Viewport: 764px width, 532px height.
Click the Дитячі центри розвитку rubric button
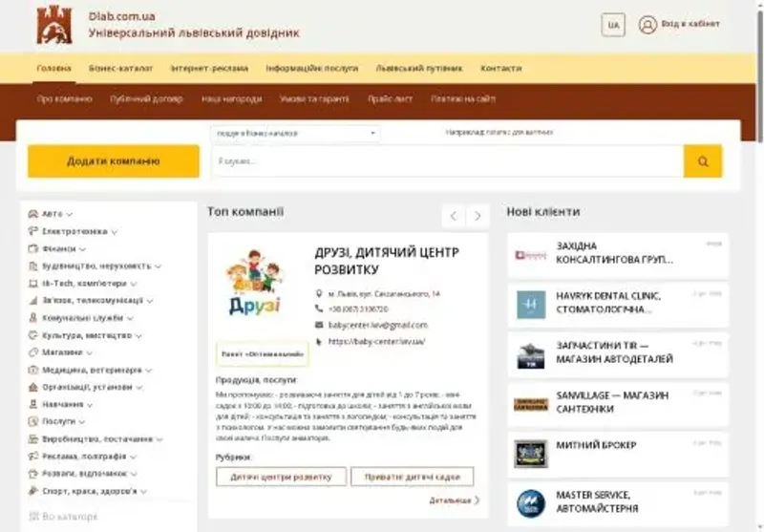[281, 477]
